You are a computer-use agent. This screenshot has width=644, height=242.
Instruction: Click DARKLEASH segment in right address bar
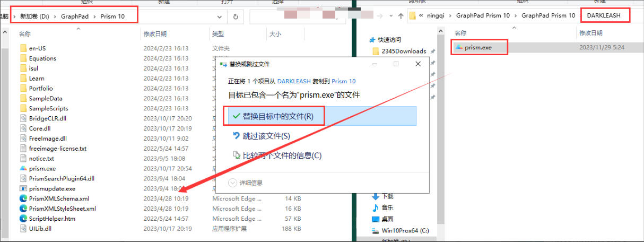[x=603, y=16]
